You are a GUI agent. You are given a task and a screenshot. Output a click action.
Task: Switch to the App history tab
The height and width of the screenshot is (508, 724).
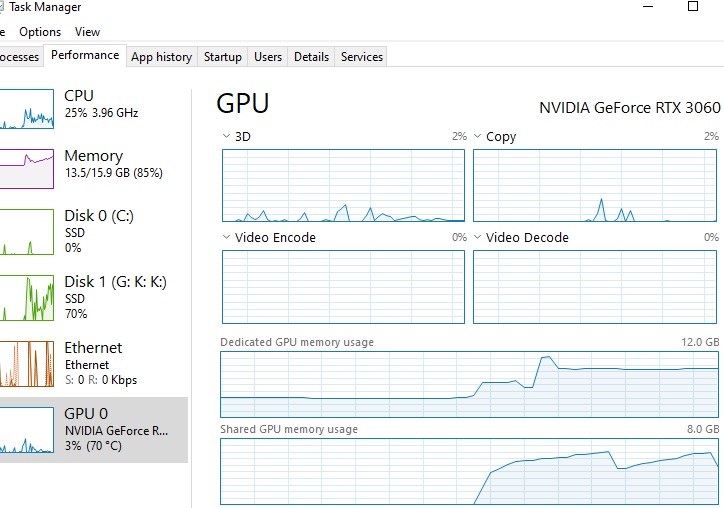(162, 57)
